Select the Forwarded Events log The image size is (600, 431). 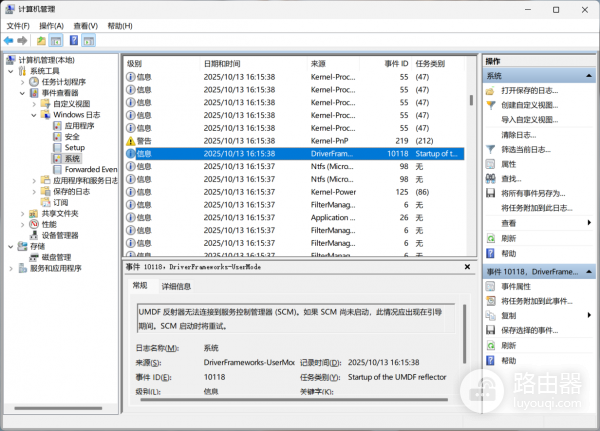click(x=91, y=169)
